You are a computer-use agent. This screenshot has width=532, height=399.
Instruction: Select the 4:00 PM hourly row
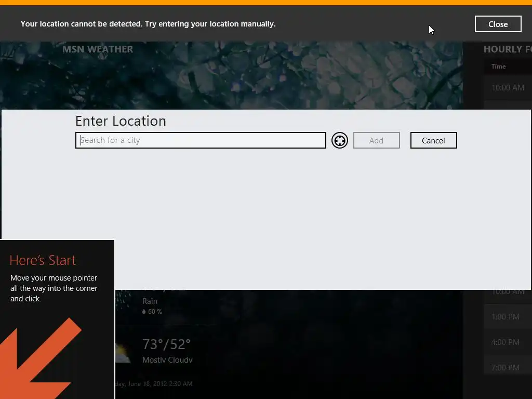coord(508,342)
